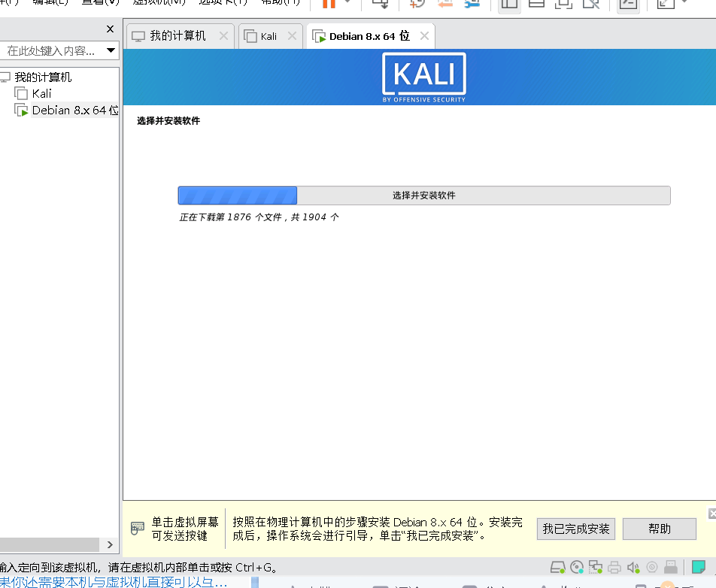Click the 正在下载第 1876 个文件 status text
Viewport: 716px width, 588px height.
(x=259, y=217)
